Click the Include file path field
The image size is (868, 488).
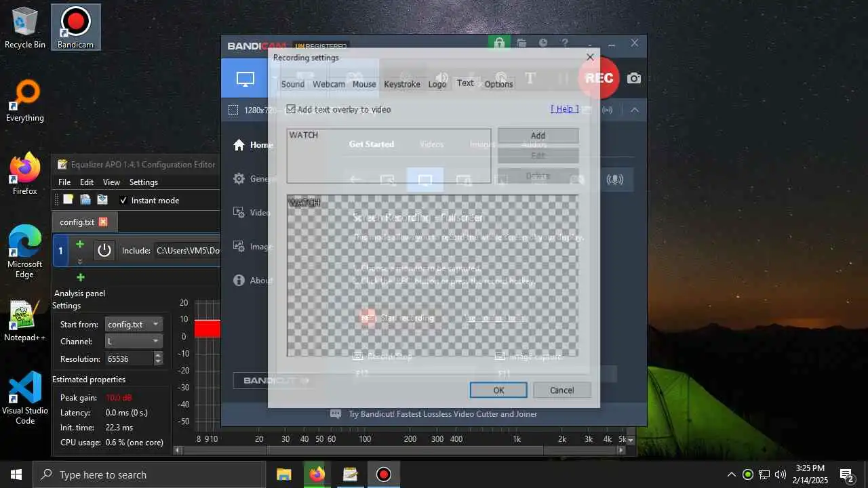click(x=186, y=250)
